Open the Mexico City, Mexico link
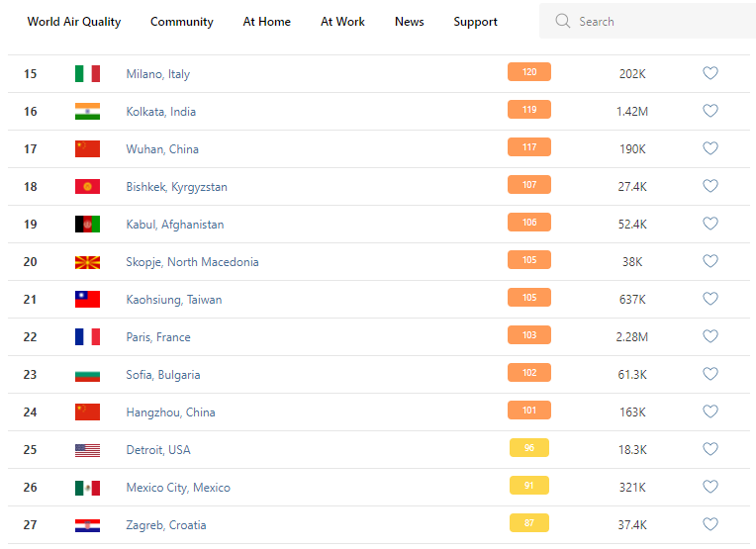 pyautogui.click(x=178, y=488)
